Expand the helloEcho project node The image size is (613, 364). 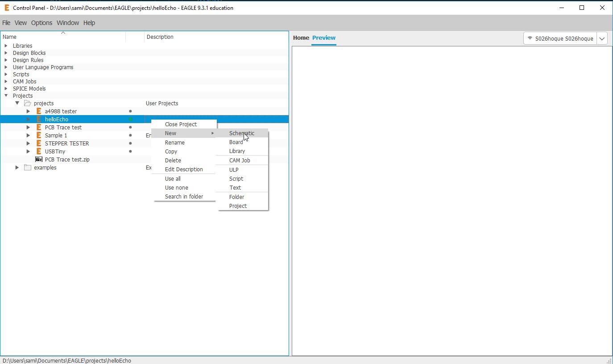tap(28, 119)
